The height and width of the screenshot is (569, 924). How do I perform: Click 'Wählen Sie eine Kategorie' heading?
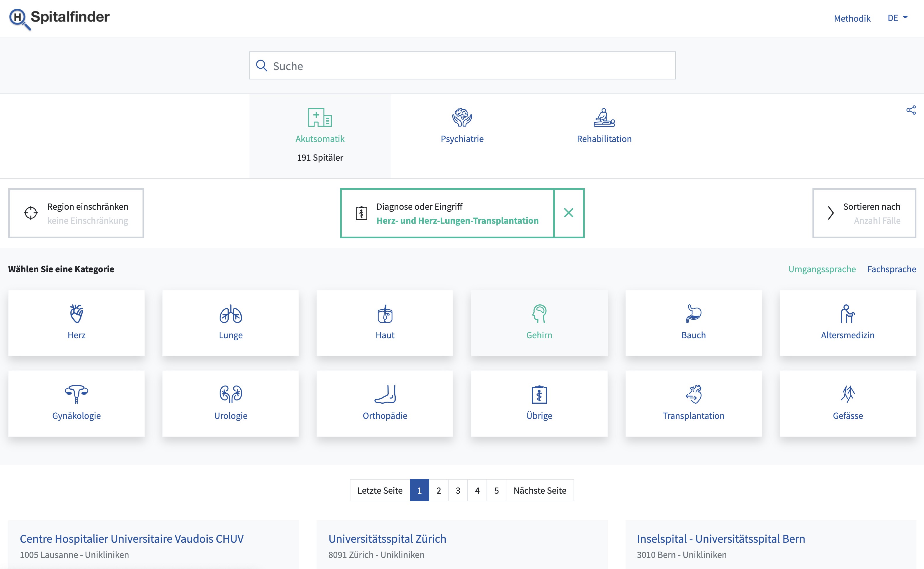point(61,269)
